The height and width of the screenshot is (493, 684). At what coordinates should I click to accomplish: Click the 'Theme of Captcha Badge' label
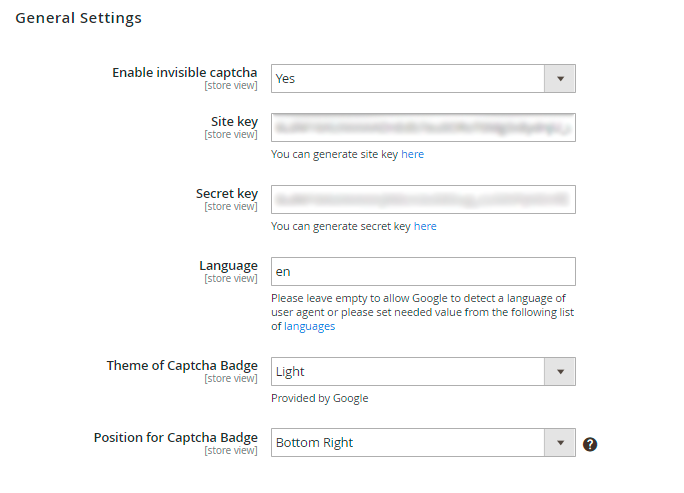coord(182,366)
